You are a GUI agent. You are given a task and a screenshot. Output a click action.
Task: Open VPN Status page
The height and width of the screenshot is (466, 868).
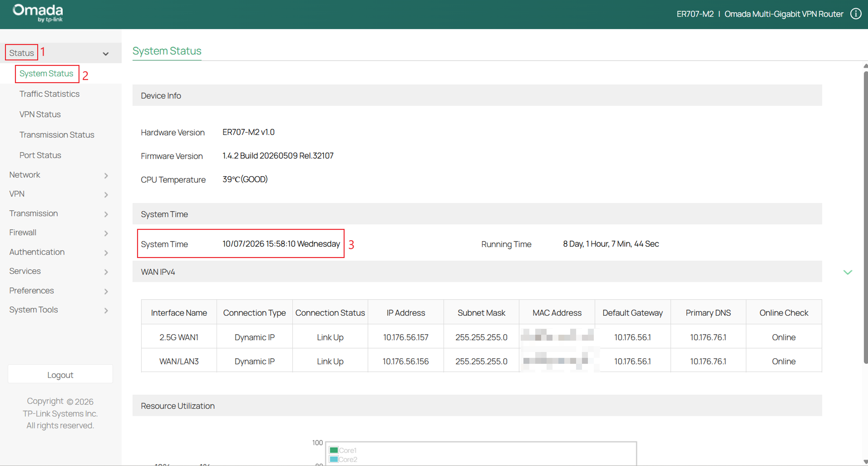[40, 114]
